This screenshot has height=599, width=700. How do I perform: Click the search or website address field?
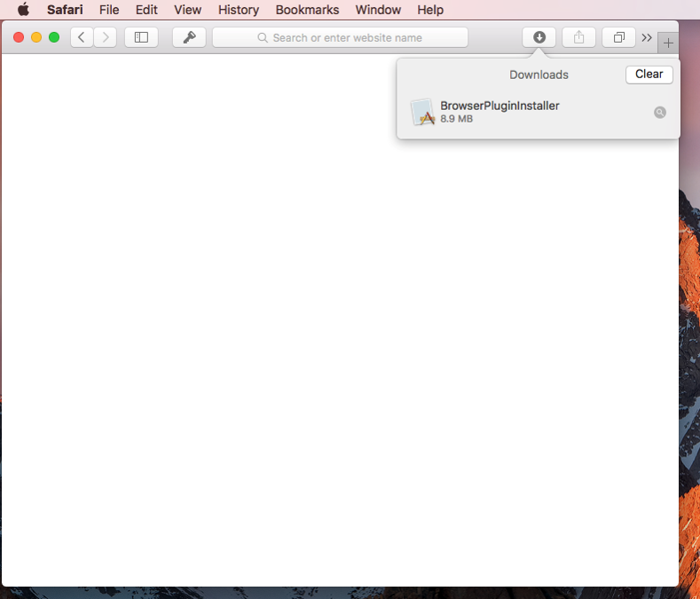point(340,37)
